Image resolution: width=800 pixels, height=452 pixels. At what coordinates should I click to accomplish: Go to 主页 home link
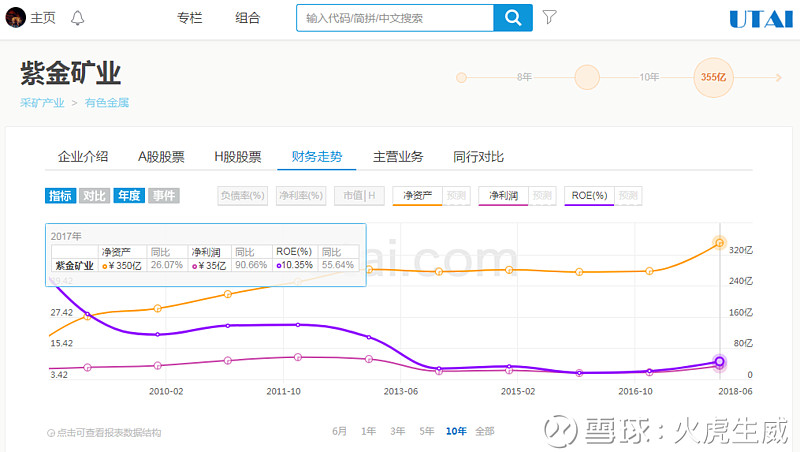[x=43, y=18]
